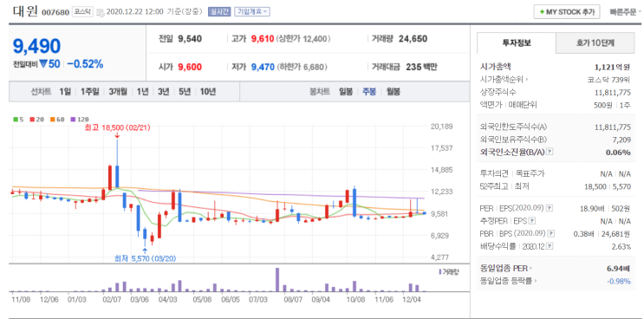644x319 pixels.
Task: Click the calendar icon beside the date
Action: [101, 12]
